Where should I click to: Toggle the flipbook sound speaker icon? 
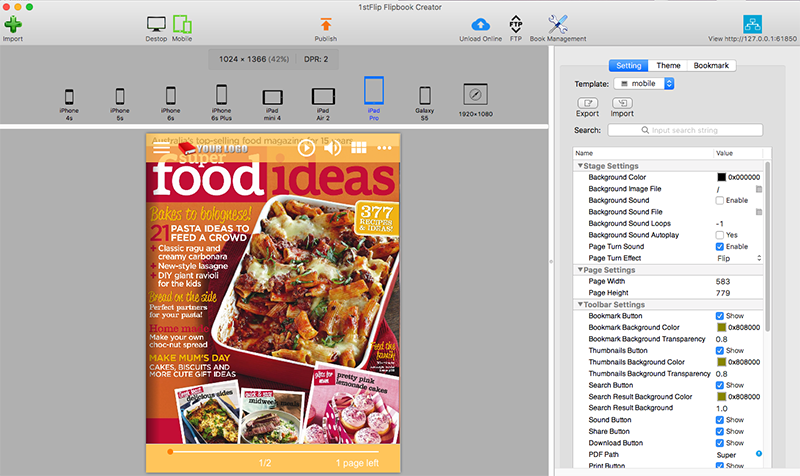(x=333, y=148)
